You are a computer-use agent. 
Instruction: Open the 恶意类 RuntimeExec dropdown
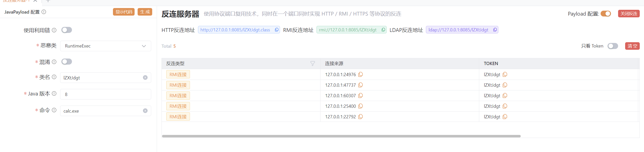tap(105, 46)
